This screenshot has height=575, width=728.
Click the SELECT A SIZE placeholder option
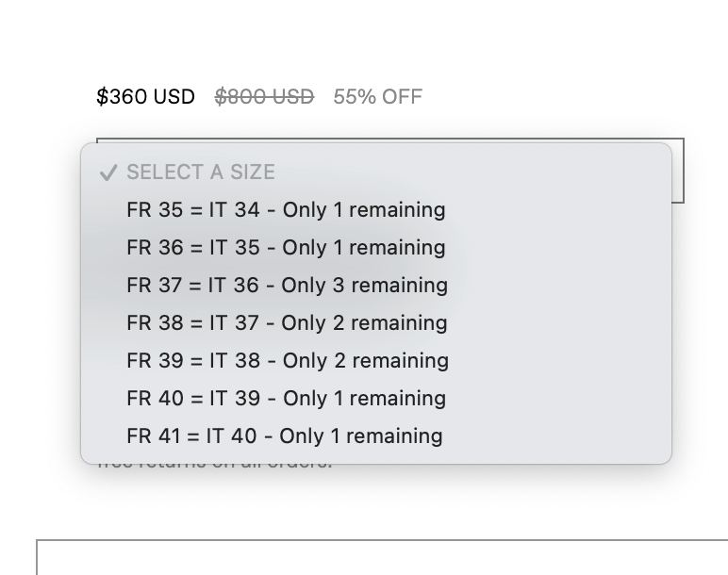coord(201,172)
